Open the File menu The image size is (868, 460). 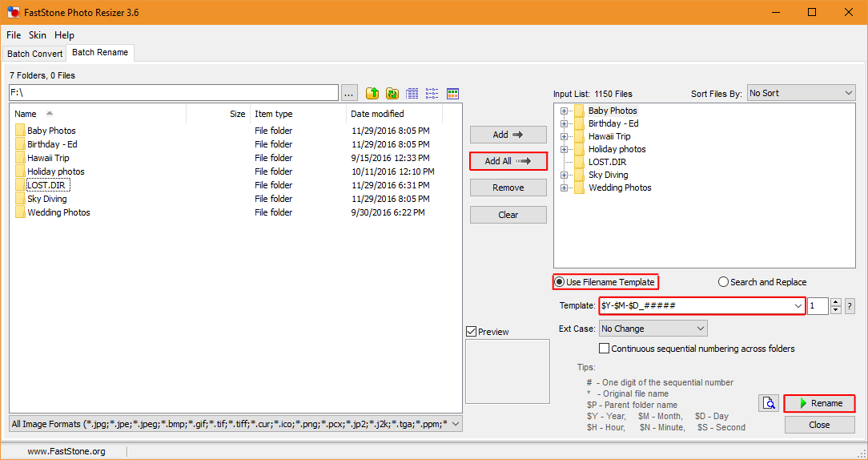14,35
